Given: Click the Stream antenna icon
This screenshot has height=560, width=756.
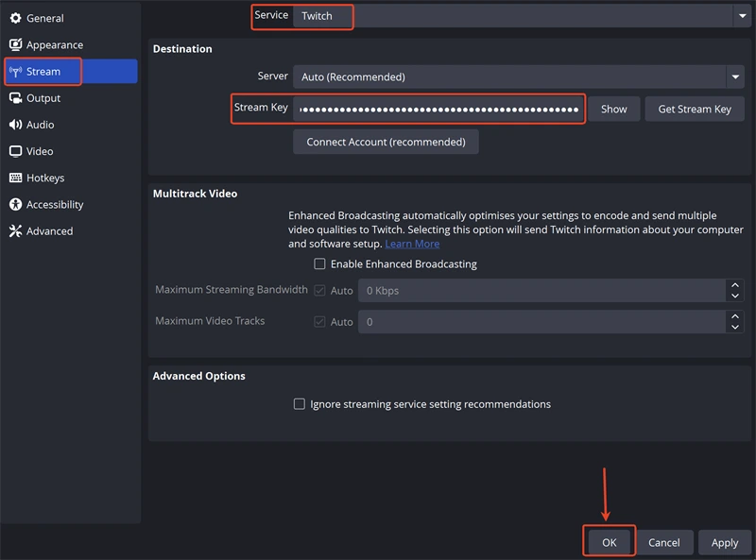Looking at the screenshot, I should coord(15,72).
